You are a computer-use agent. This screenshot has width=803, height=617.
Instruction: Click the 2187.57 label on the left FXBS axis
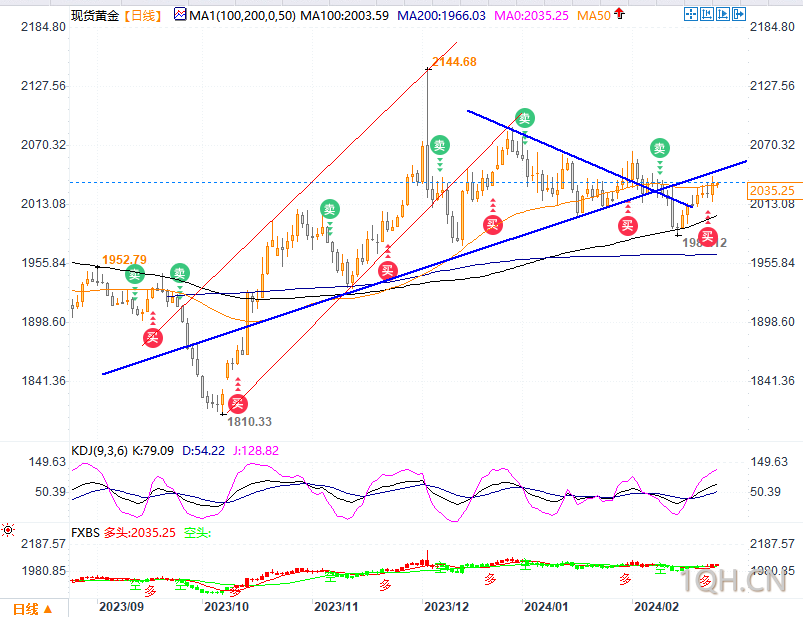pyautogui.click(x=44, y=543)
